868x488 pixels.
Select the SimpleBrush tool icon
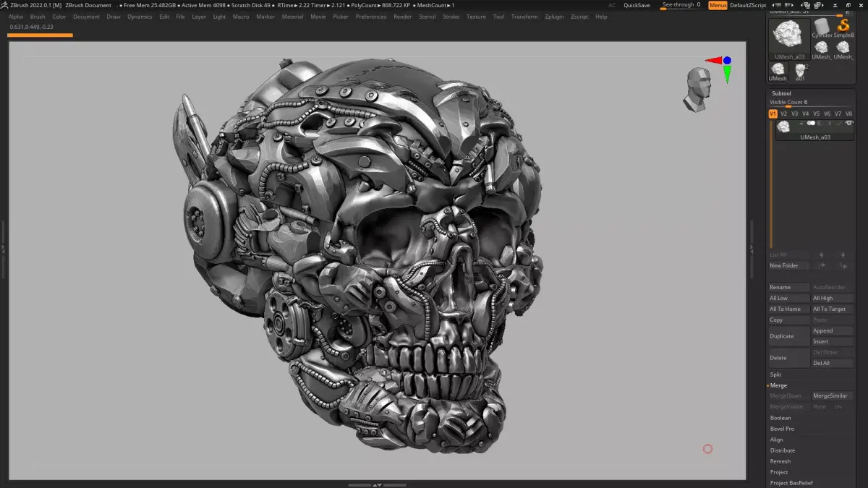tap(843, 27)
